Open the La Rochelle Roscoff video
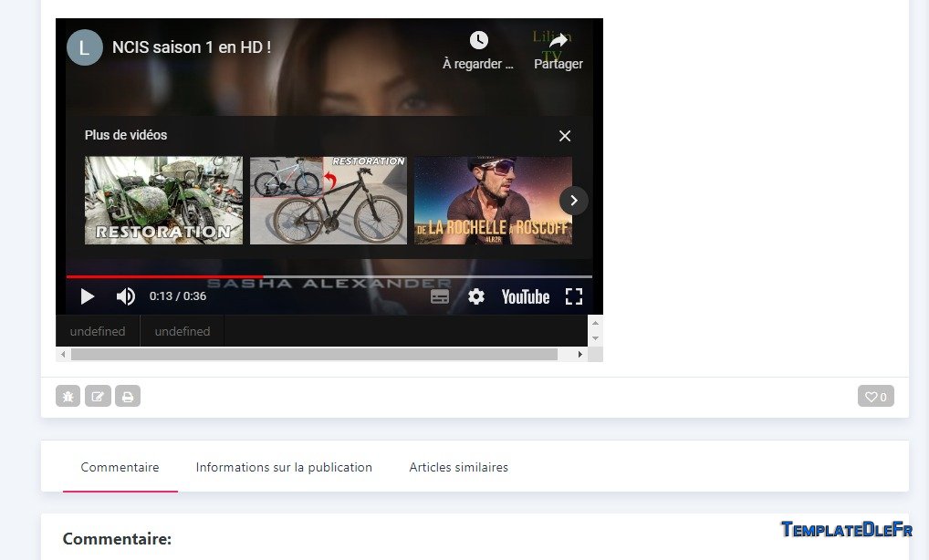This screenshot has height=560, width=929. (x=493, y=200)
